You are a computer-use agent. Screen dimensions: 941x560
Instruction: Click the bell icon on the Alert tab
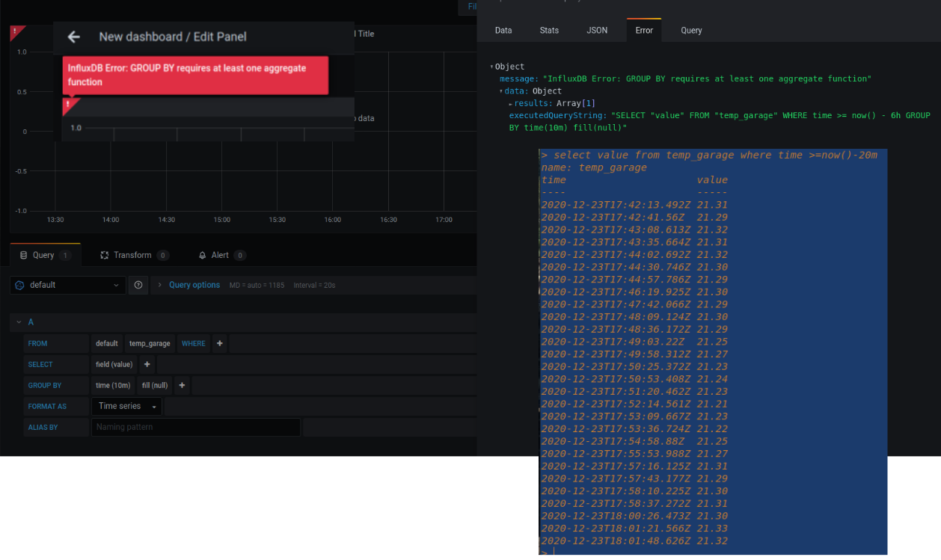pyautogui.click(x=202, y=255)
